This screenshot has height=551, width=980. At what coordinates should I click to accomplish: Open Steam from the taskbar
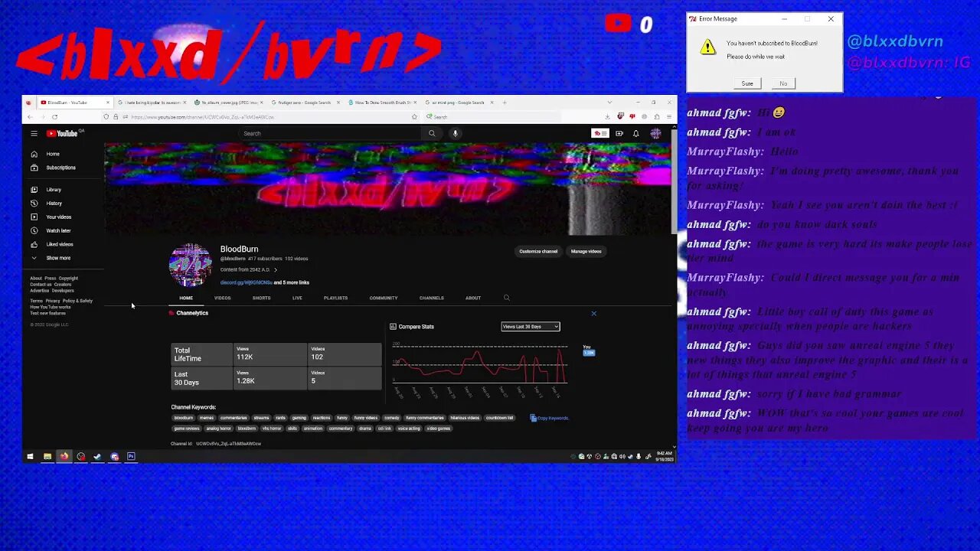click(97, 456)
